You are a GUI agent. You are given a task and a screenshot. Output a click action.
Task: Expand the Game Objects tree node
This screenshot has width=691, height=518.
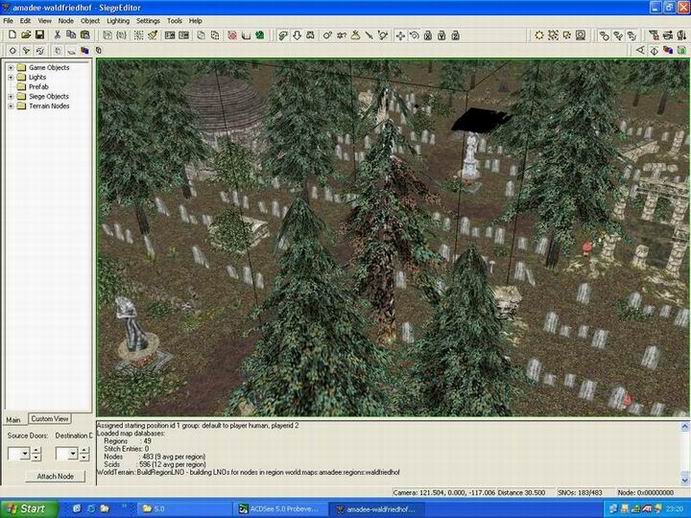(11, 68)
